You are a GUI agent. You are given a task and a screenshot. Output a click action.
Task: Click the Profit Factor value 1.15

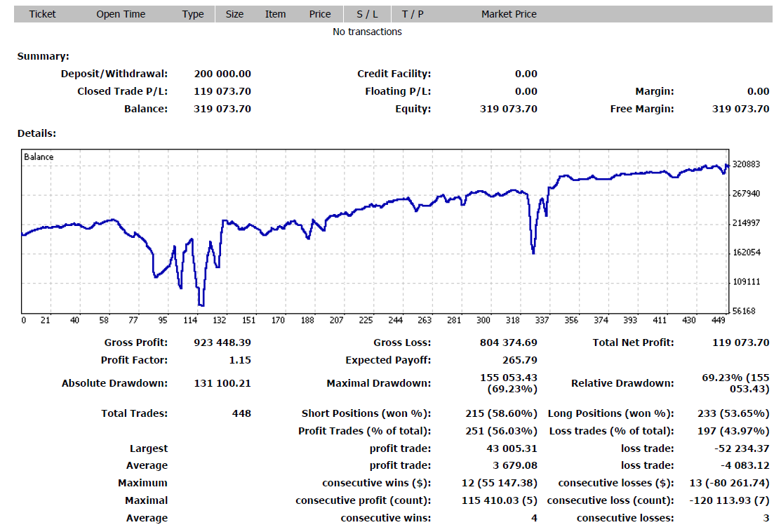[x=239, y=360]
